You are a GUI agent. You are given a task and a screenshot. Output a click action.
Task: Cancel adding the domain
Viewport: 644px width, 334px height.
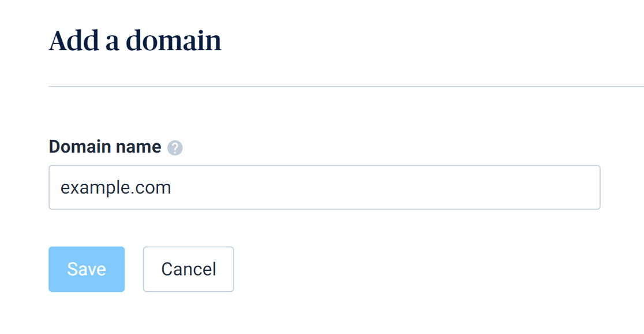189,269
